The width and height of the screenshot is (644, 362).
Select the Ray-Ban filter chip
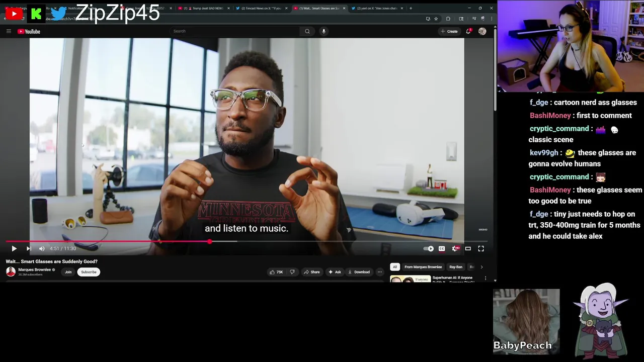456,267
